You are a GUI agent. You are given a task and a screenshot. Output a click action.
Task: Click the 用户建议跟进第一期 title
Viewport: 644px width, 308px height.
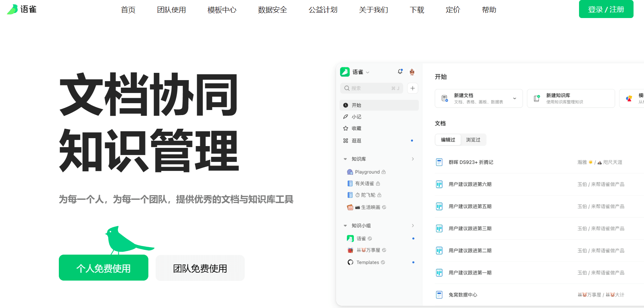(x=470, y=273)
